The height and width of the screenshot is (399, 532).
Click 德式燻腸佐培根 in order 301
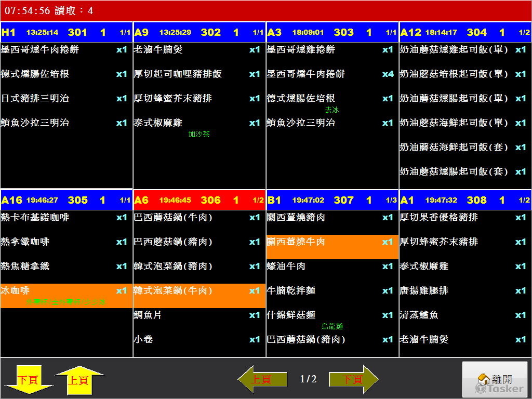66,74
